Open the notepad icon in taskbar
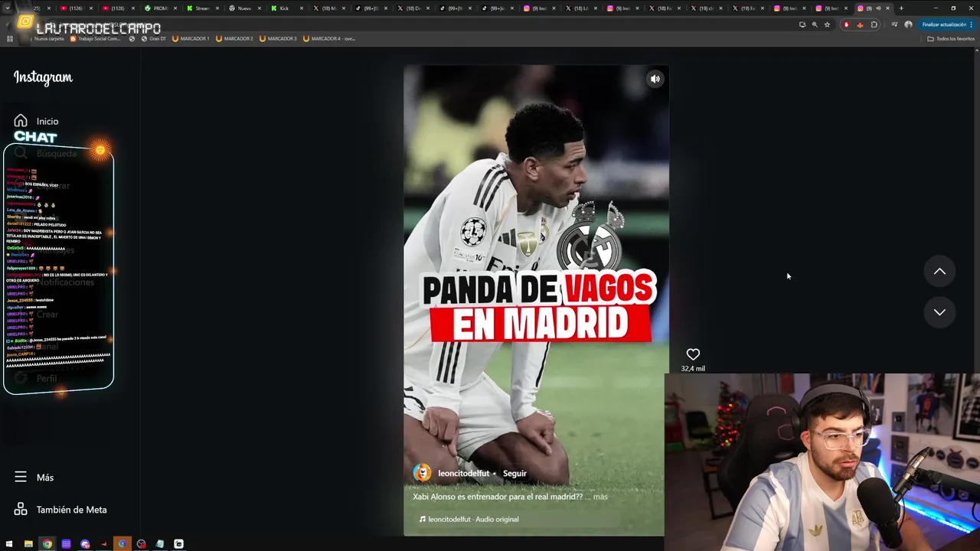 [x=160, y=544]
